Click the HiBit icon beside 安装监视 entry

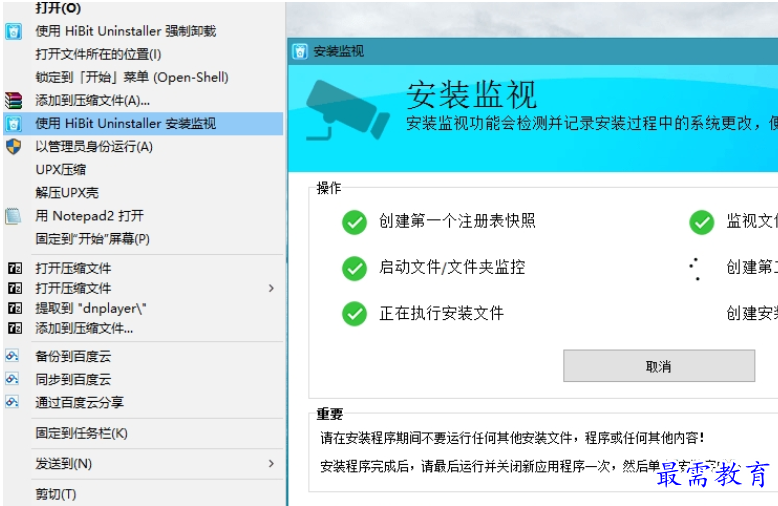pyautogui.click(x=13, y=124)
